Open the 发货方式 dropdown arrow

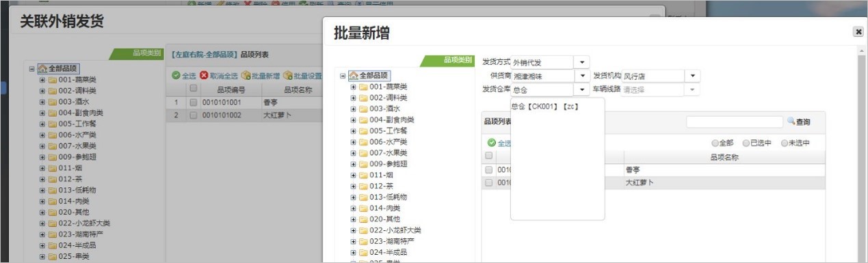[583, 63]
